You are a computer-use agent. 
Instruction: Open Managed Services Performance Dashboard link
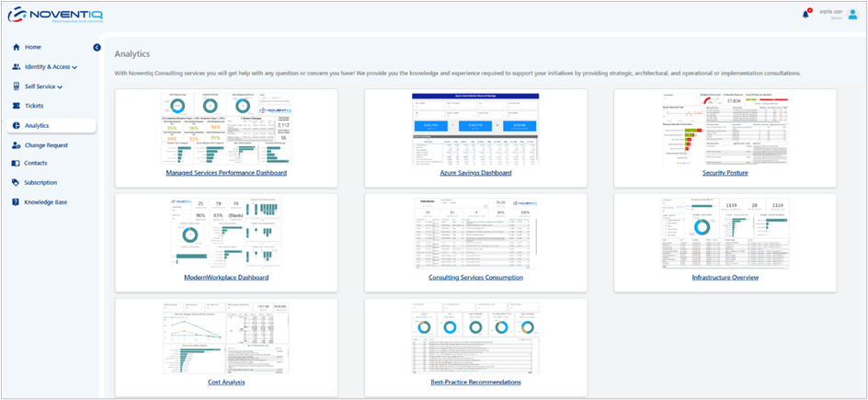point(226,173)
